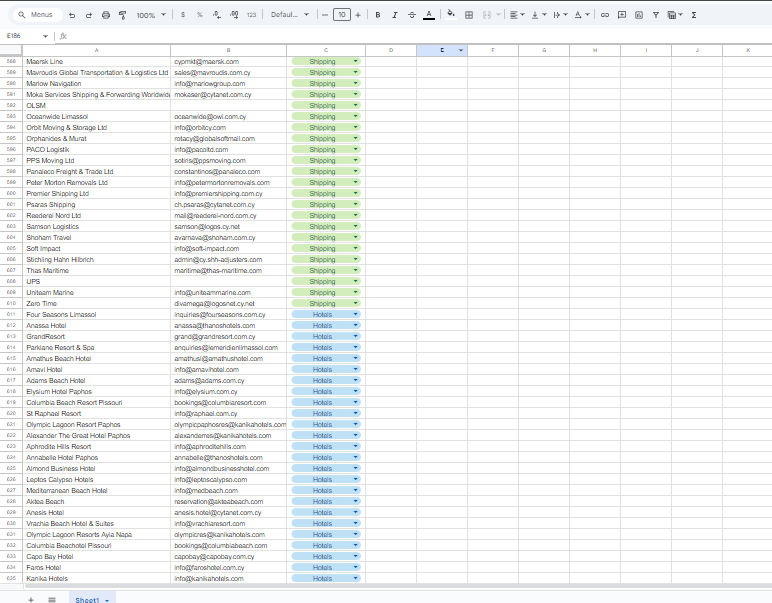Open the All sheets list icon
The image size is (772, 603).
(52, 599)
